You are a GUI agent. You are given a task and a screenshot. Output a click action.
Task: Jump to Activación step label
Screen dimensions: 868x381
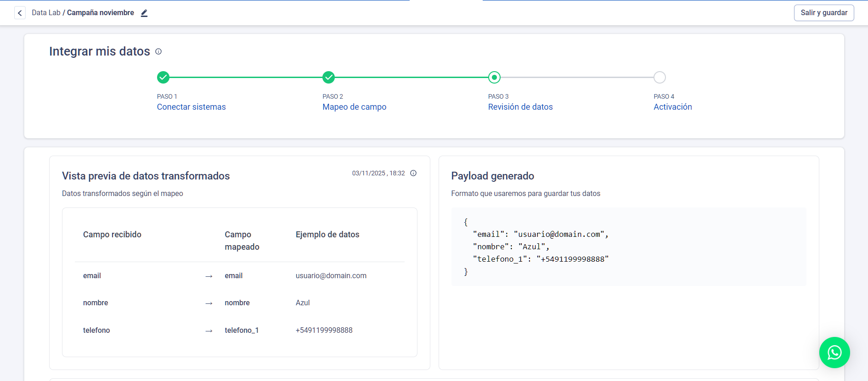tap(672, 107)
